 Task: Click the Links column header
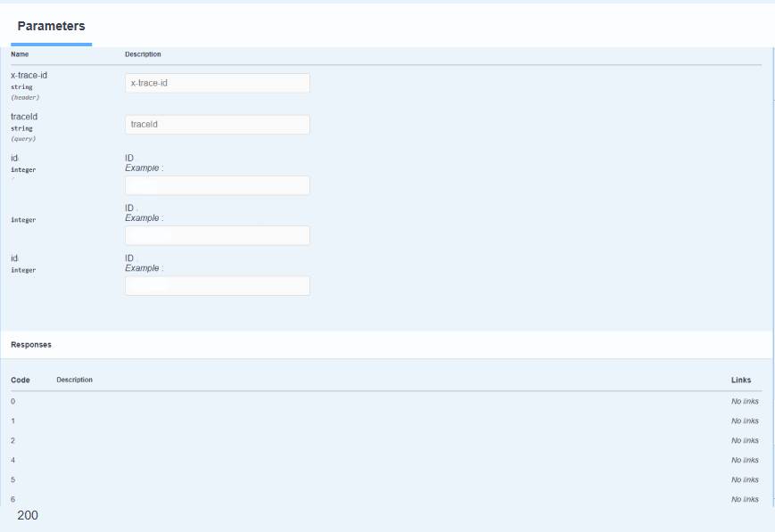(x=740, y=380)
